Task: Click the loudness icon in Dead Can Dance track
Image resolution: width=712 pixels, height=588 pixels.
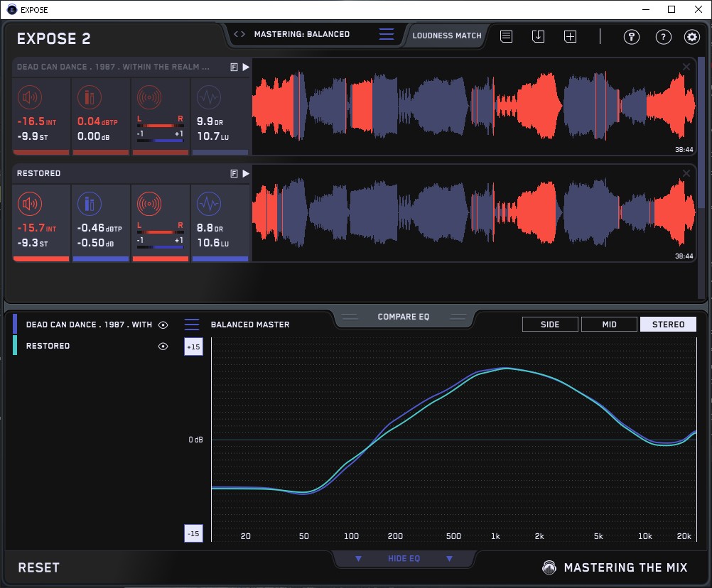Action: [30, 97]
